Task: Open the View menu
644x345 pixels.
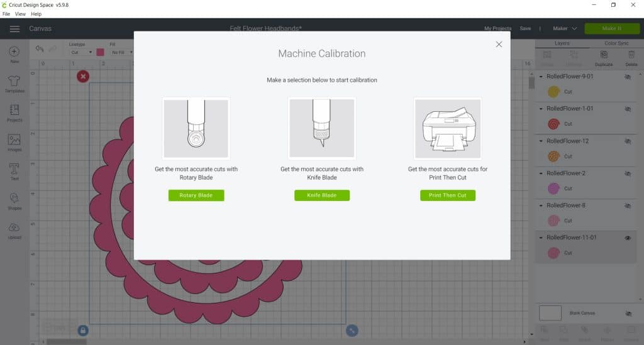Action: (20, 14)
